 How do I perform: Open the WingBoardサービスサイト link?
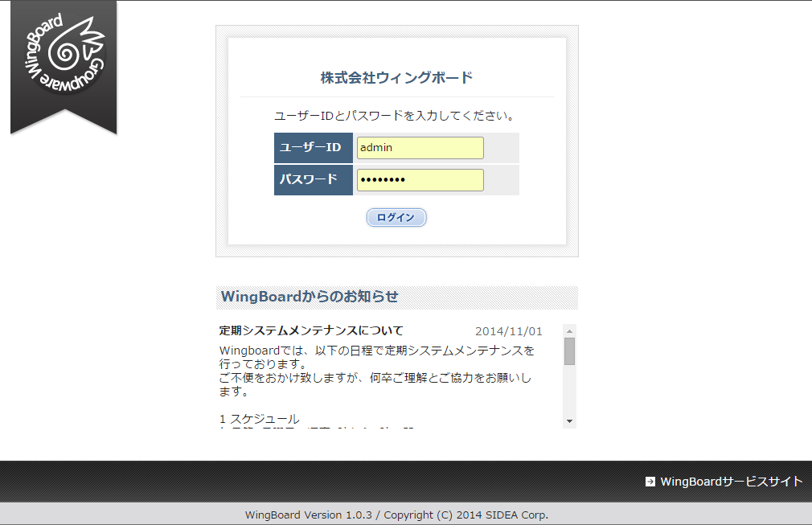pos(732,482)
